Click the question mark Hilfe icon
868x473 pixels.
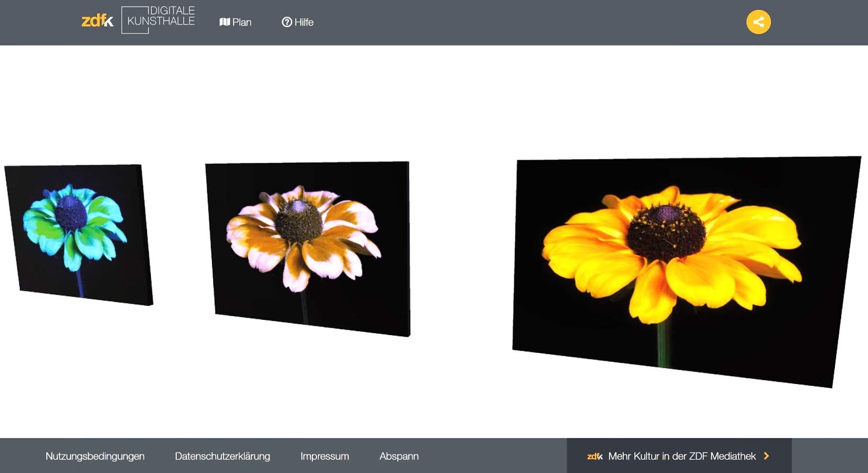pos(286,22)
